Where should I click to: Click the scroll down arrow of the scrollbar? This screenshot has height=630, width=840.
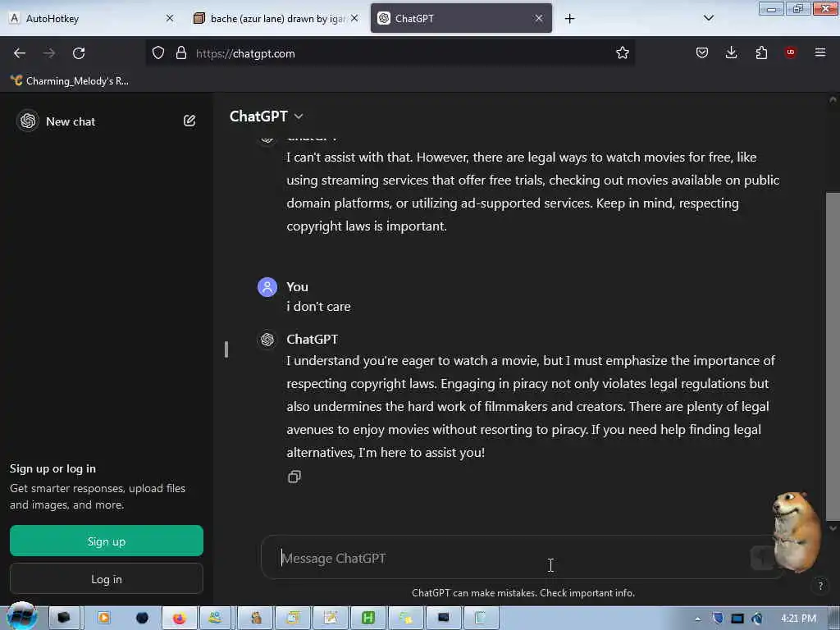833,529
